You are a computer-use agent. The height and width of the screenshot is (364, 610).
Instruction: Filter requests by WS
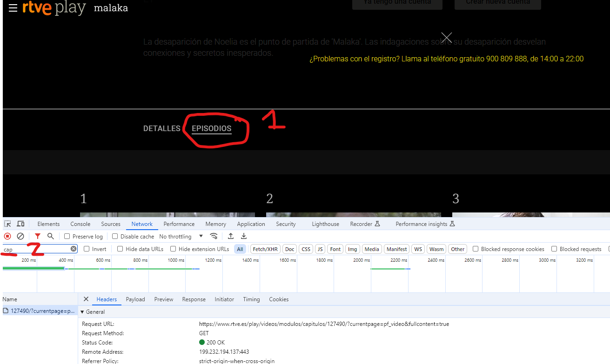coord(418,249)
